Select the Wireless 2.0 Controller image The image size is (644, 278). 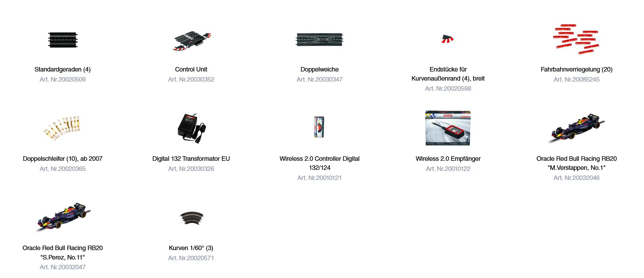pyautogui.click(x=319, y=127)
